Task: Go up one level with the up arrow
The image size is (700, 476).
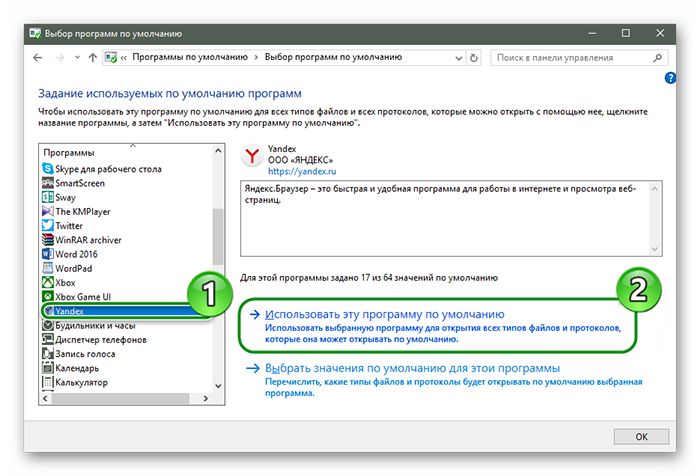Action: [92, 58]
